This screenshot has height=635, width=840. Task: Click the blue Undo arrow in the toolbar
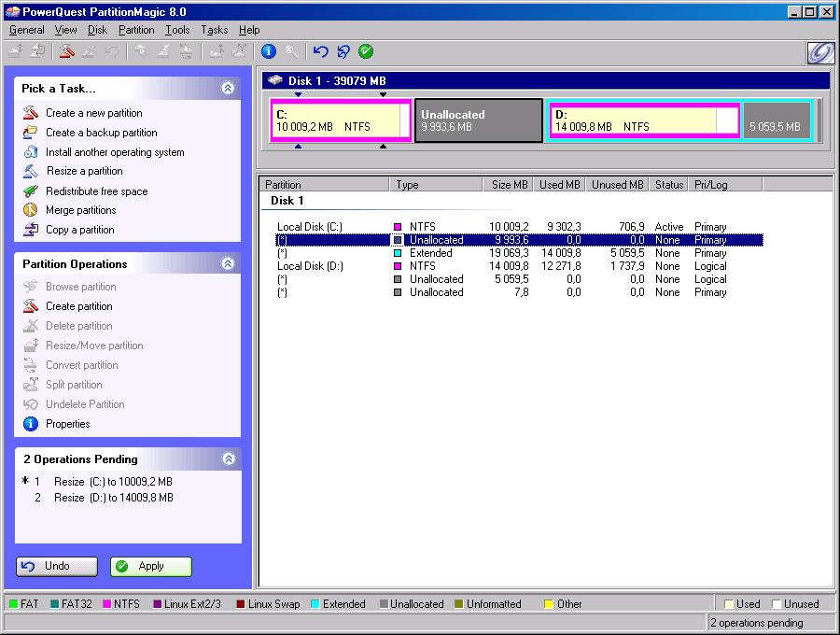(320, 51)
